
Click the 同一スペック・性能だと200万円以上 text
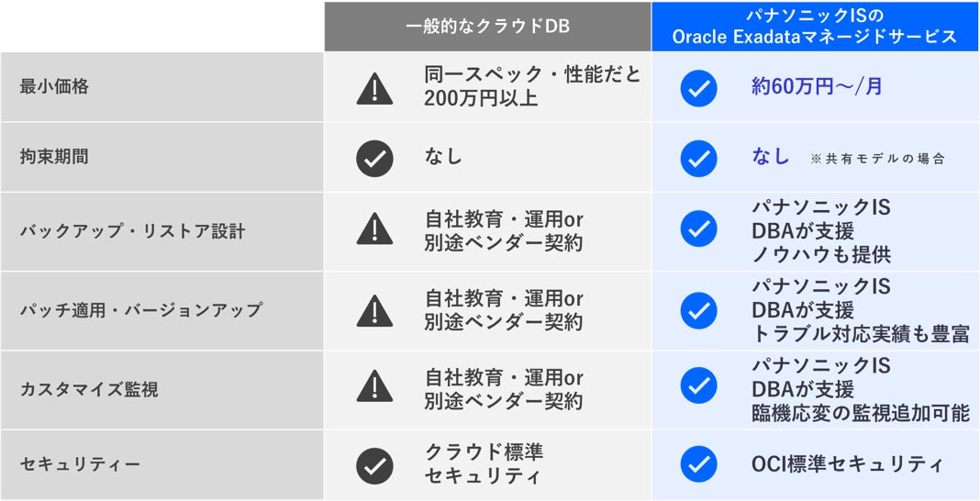(532, 87)
